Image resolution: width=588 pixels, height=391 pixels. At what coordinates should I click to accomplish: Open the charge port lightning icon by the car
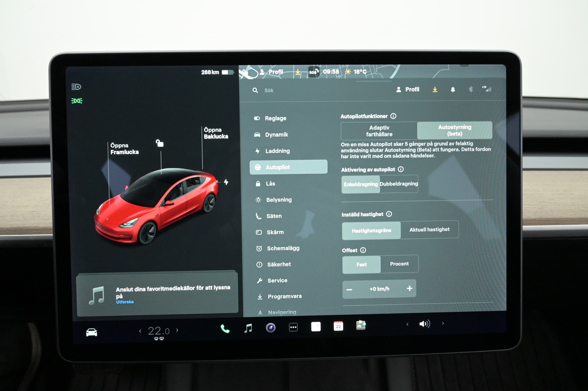[x=226, y=182]
